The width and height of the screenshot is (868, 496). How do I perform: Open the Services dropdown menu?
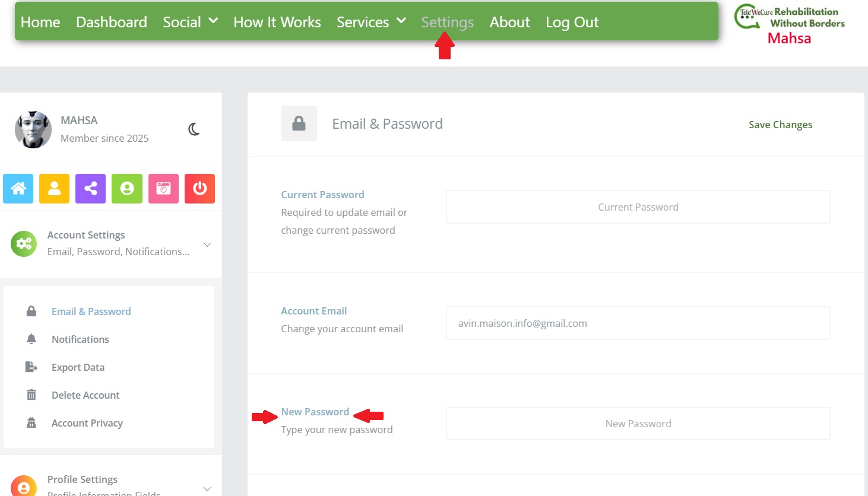point(371,22)
